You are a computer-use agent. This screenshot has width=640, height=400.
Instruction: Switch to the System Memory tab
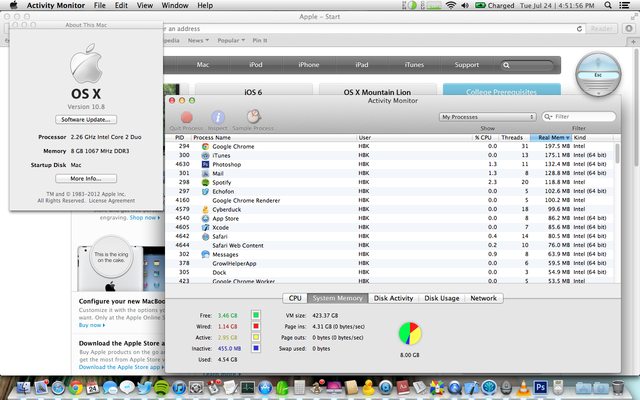tap(338, 298)
